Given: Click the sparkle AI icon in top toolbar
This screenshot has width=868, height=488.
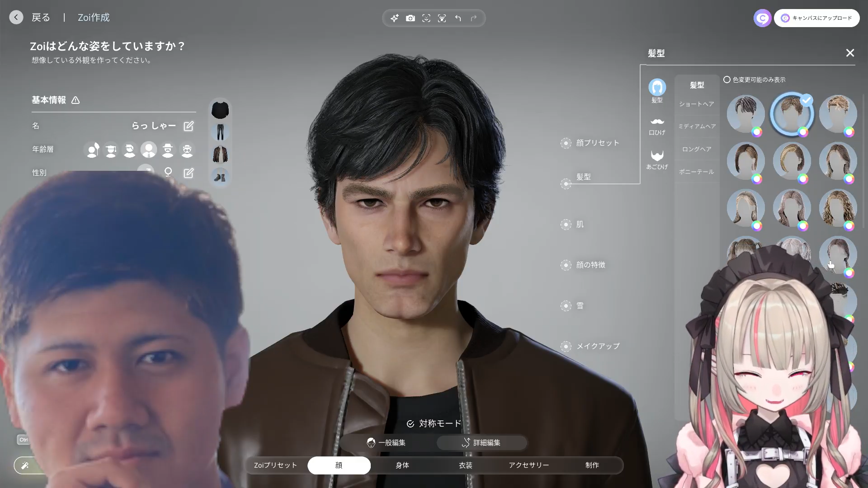Looking at the screenshot, I should pos(395,18).
